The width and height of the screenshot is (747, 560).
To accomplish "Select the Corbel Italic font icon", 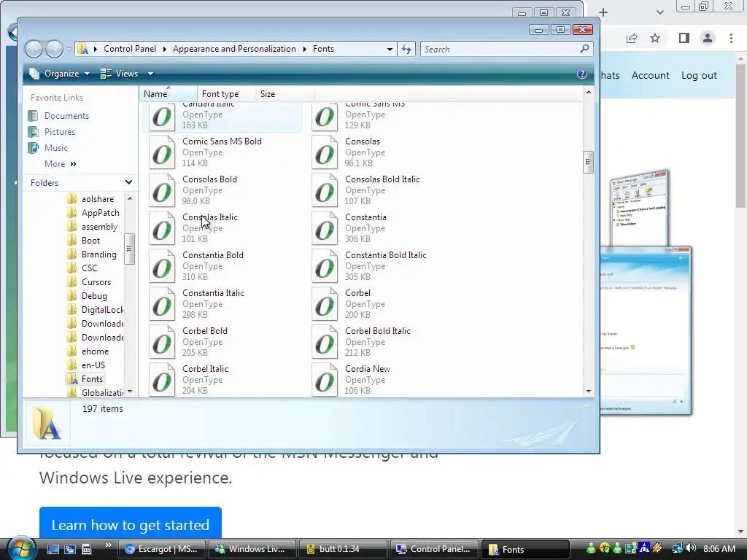I will (x=162, y=380).
